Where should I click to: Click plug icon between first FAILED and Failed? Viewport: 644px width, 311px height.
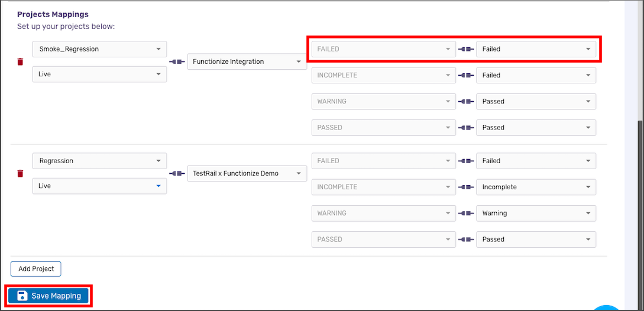(x=466, y=49)
